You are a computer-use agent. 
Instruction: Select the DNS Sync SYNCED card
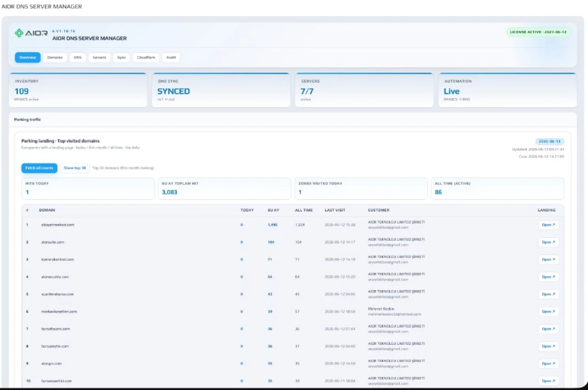221,90
